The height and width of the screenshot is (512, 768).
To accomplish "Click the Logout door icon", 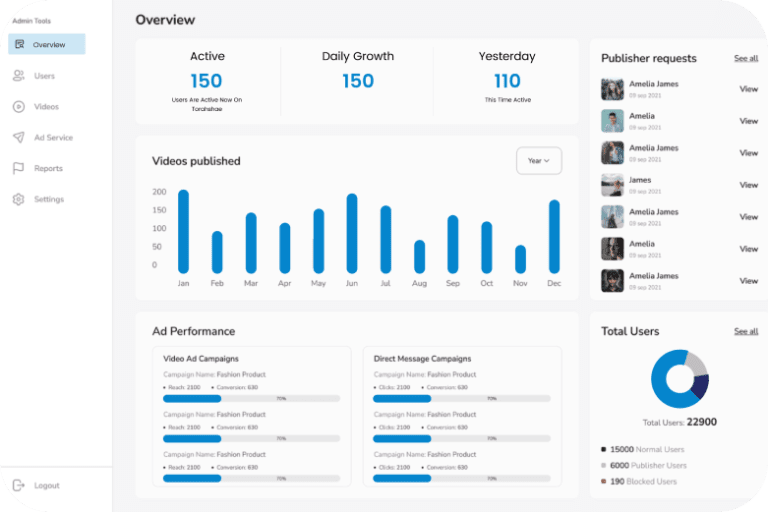I will pyautogui.click(x=19, y=485).
